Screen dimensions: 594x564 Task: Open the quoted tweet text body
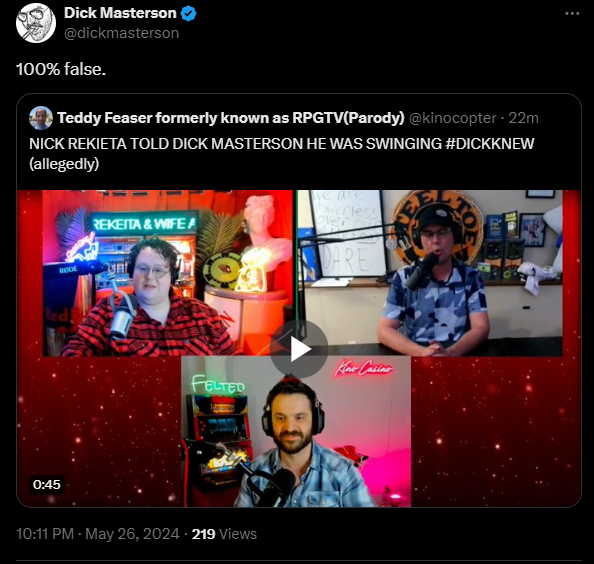281,154
